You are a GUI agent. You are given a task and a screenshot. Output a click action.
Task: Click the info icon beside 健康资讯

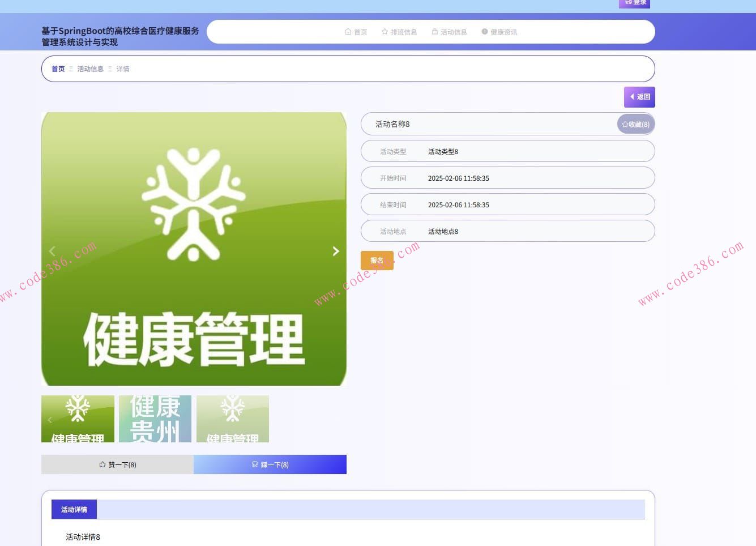point(485,32)
